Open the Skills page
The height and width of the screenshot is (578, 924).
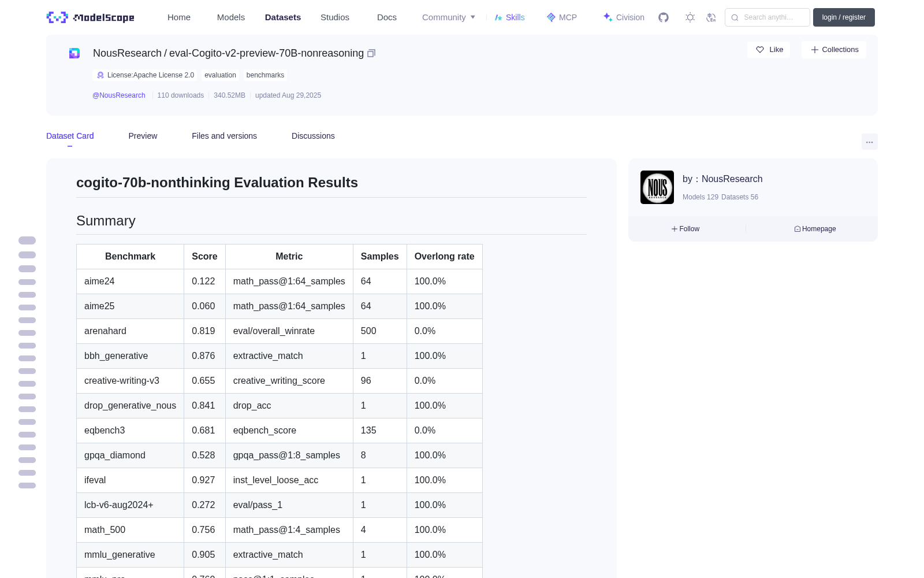click(510, 17)
